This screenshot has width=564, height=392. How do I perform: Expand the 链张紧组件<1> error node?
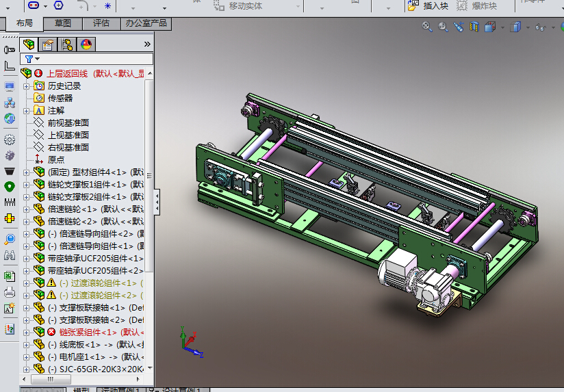(x=27, y=332)
